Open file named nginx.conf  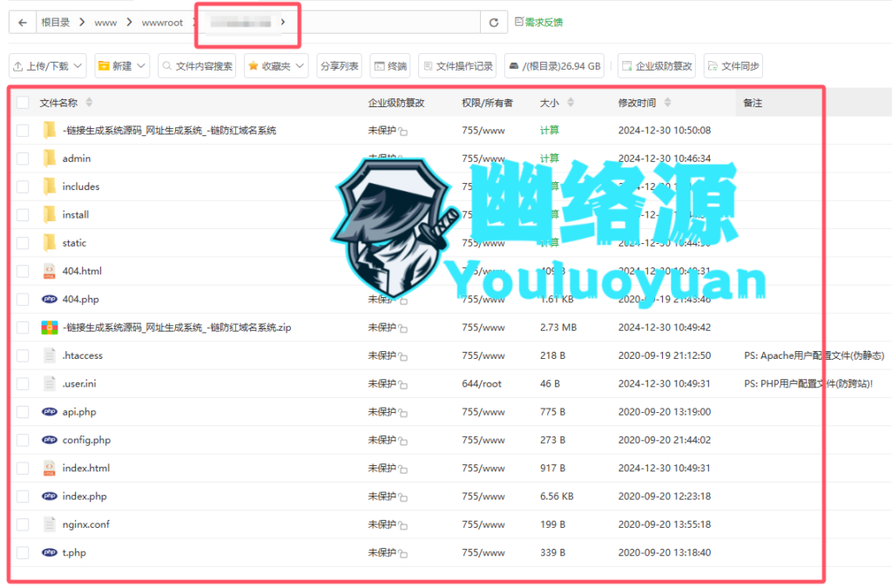pyautogui.click(x=86, y=524)
